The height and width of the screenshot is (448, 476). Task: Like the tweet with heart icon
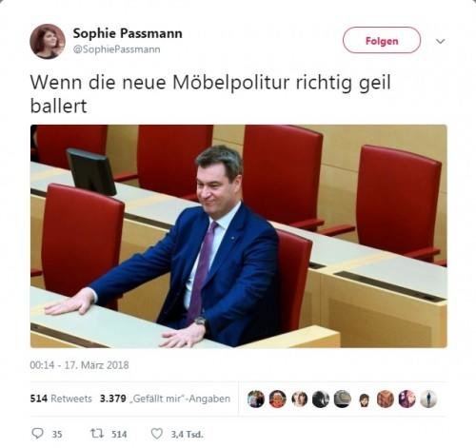[x=156, y=433]
